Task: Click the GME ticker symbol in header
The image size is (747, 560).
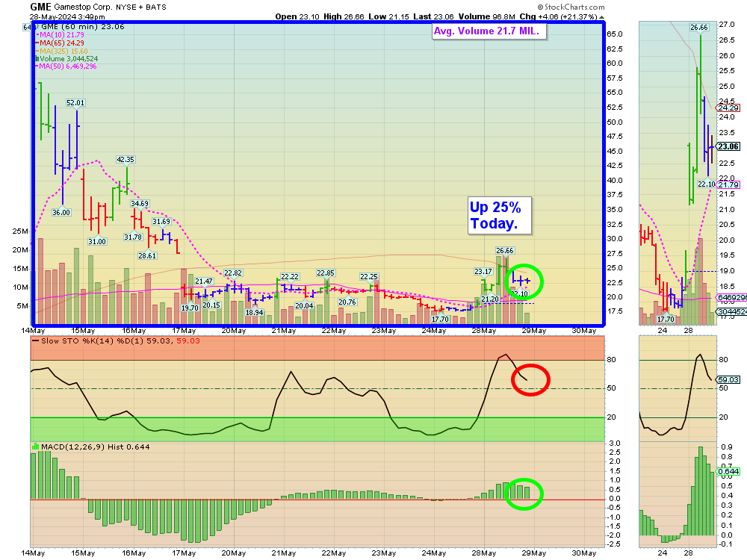Action: click(40, 7)
